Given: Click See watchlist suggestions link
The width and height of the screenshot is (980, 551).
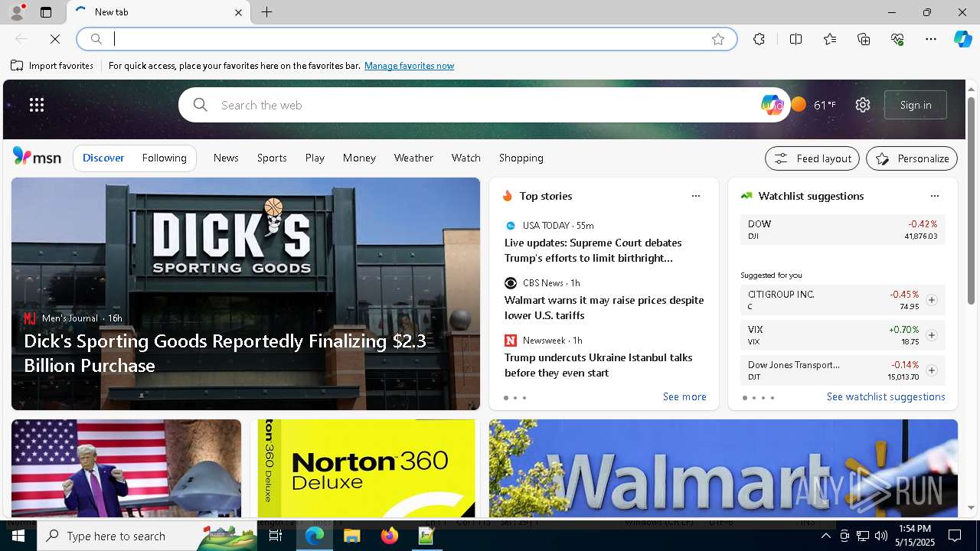Looking at the screenshot, I should coord(886,396).
